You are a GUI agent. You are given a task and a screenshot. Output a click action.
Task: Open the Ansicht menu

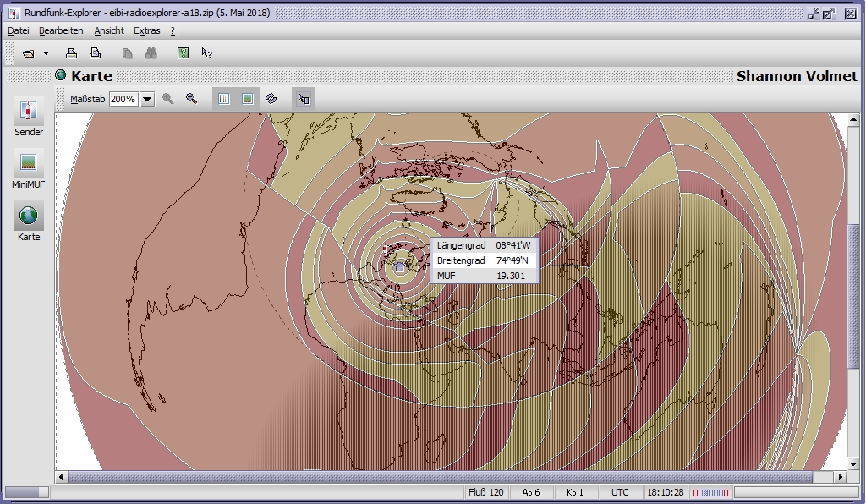tap(109, 30)
